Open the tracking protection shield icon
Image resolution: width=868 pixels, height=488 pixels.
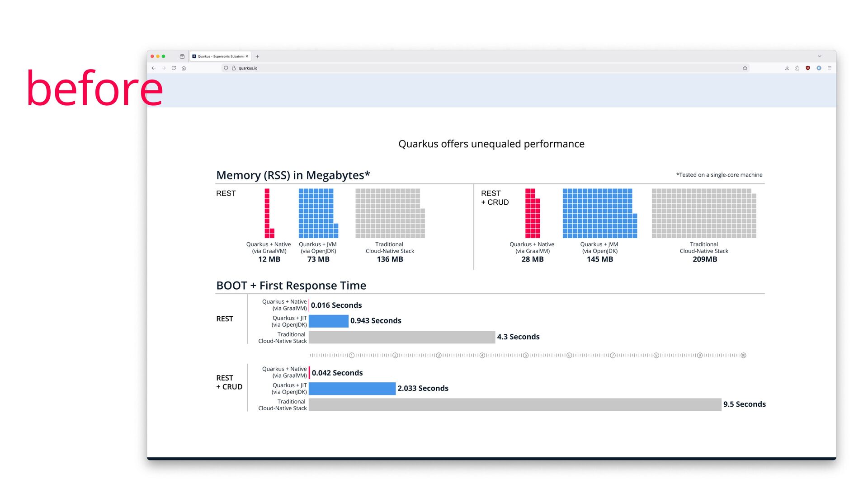(226, 68)
